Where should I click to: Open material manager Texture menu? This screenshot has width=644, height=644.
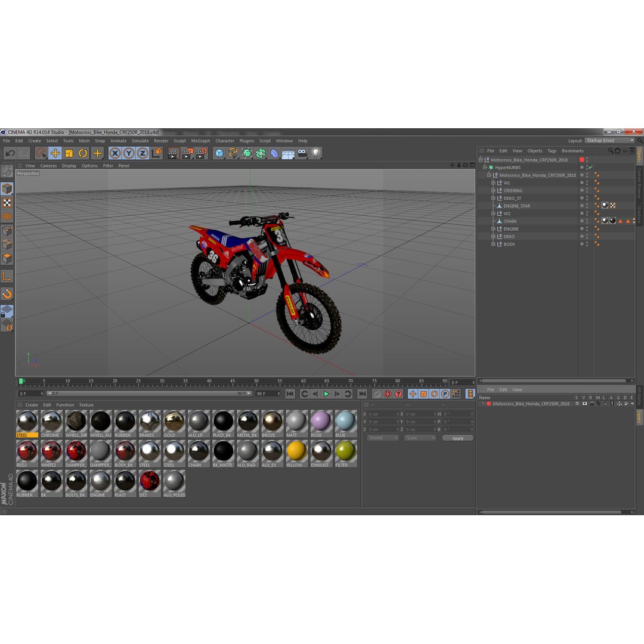pyautogui.click(x=86, y=405)
